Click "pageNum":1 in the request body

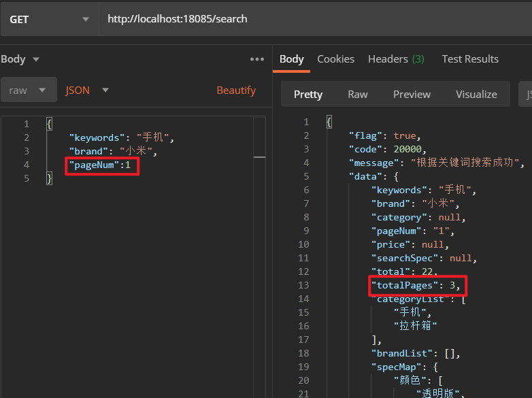100,165
